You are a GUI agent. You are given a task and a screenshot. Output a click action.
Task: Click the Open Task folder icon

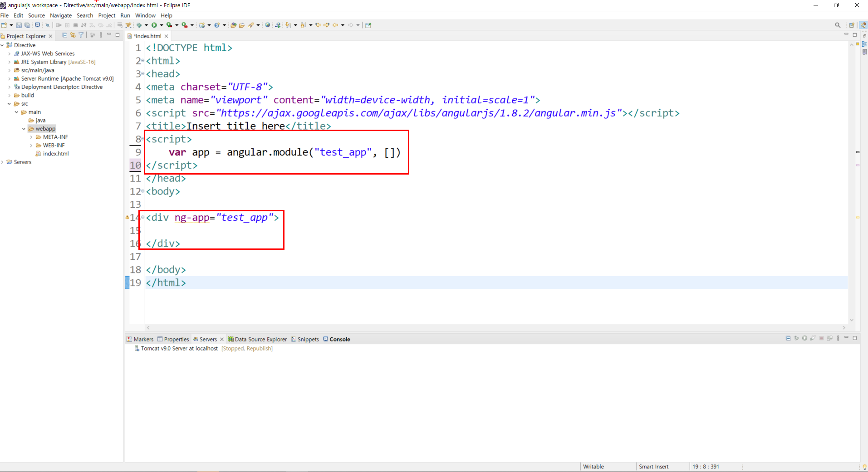coord(242,25)
